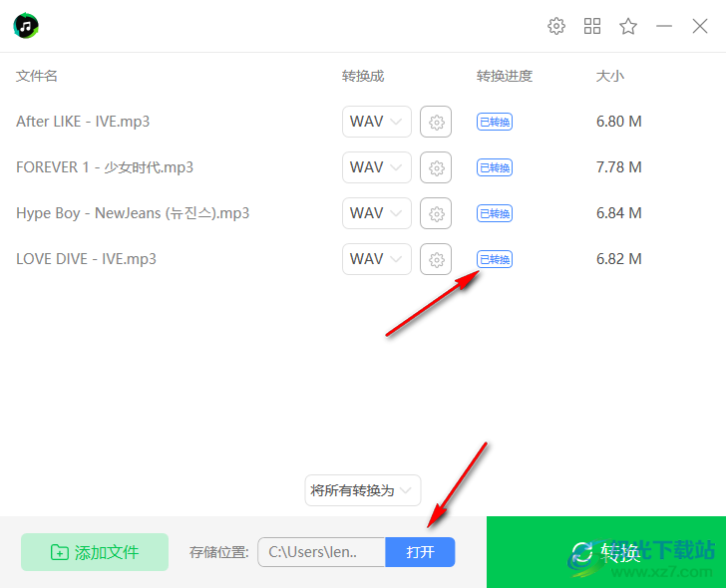
Task: Click 已转换 badge for After LIKE
Action: [495, 122]
